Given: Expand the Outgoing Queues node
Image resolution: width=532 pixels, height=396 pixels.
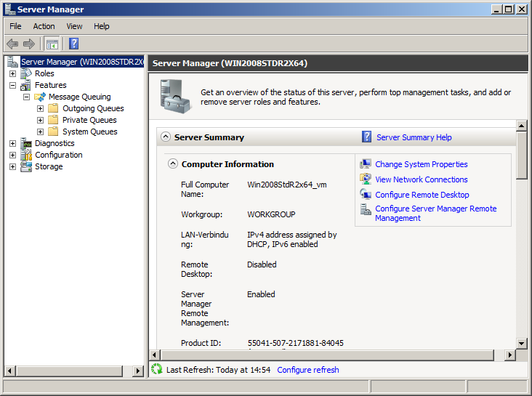Looking at the screenshot, I should coord(41,108).
